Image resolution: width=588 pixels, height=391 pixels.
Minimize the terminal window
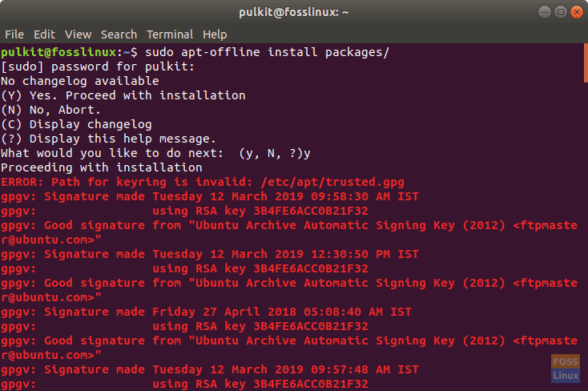(x=545, y=12)
